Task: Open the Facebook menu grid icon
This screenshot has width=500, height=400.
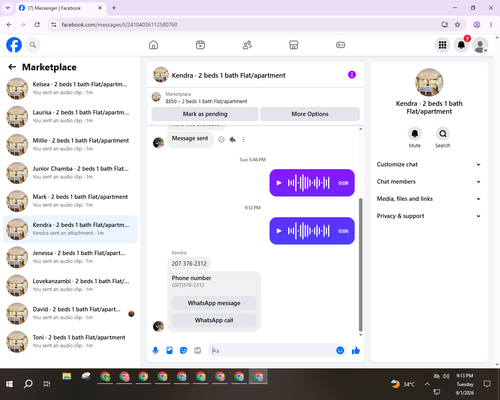Action: pyautogui.click(x=442, y=45)
